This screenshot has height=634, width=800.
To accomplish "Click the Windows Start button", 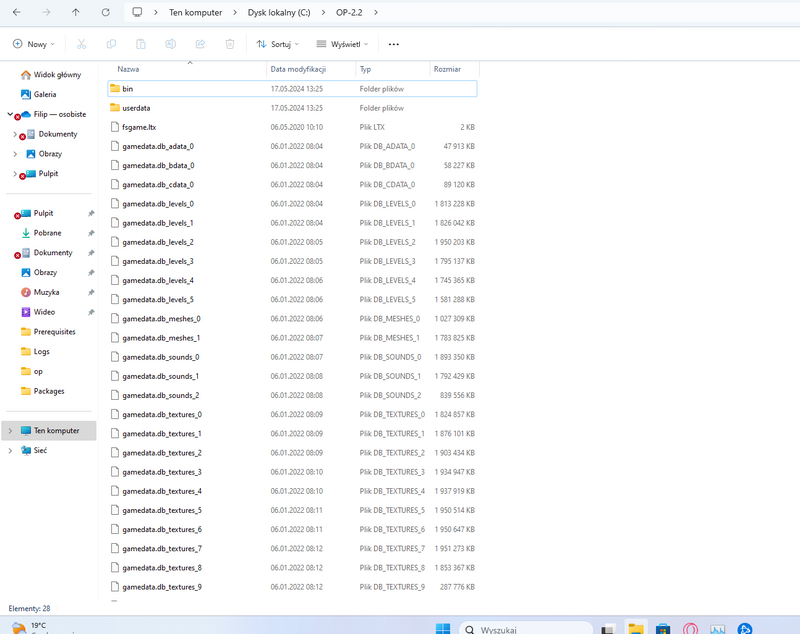I will [443, 628].
